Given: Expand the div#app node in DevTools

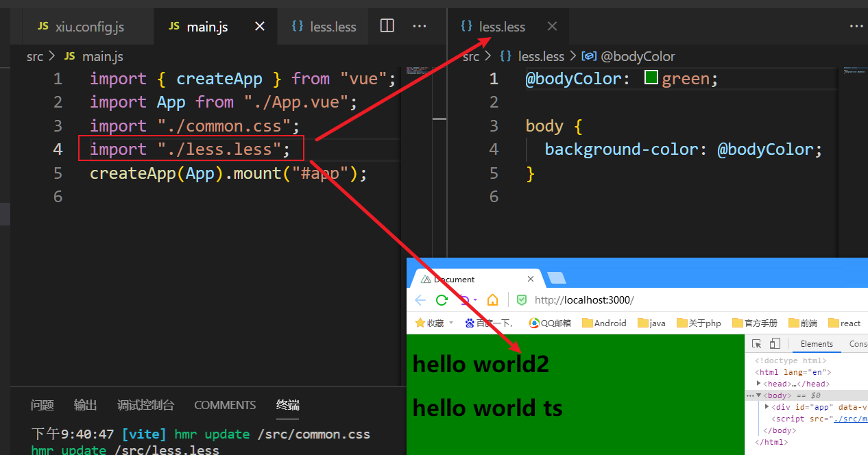Looking at the screenshot, I should click(767, 407).
